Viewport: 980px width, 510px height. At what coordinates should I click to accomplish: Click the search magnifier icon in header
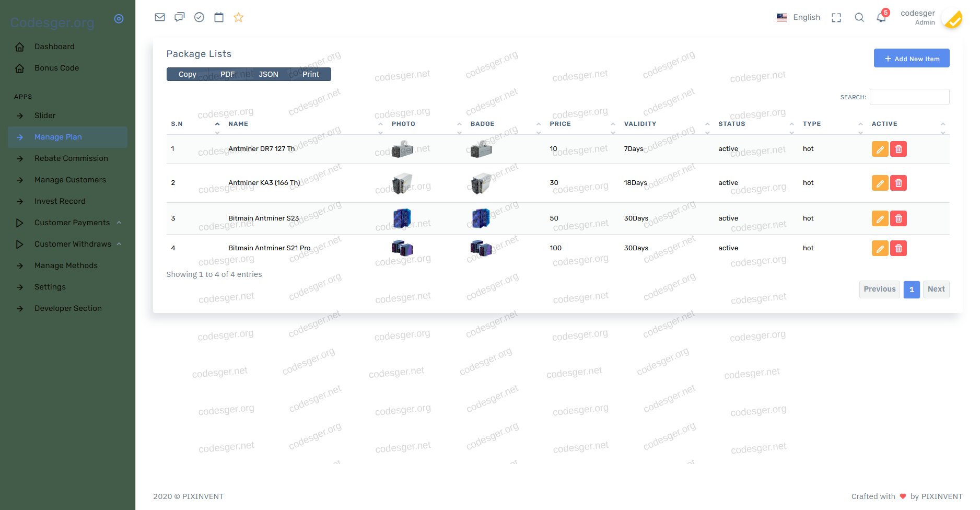tap(859, 17)
